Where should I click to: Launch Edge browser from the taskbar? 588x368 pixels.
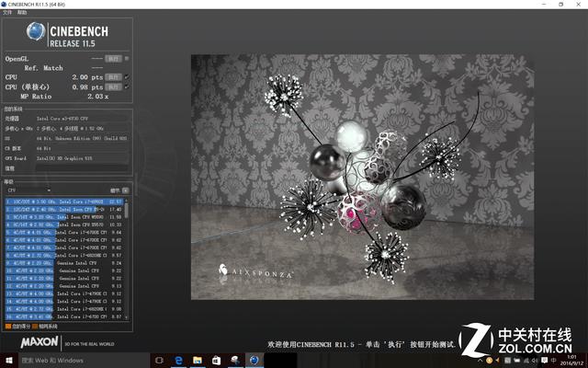tap(177, 361)
